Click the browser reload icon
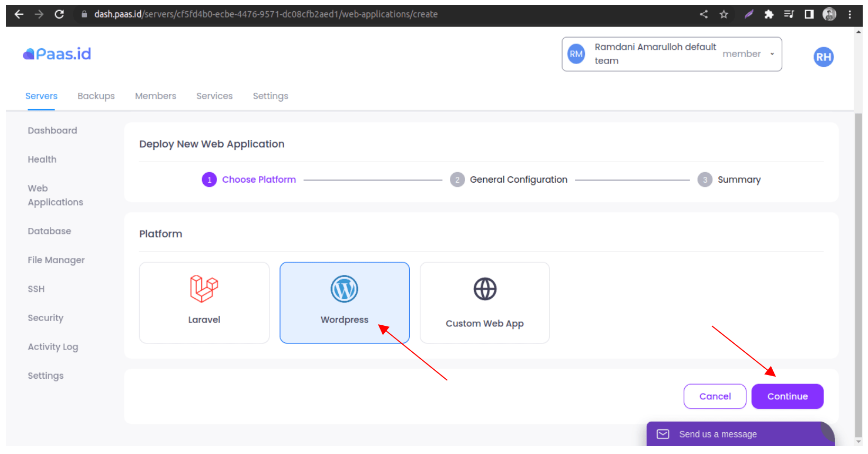Image resolution: width=868 pixels, height=454 pixels. tap(59, 14)
